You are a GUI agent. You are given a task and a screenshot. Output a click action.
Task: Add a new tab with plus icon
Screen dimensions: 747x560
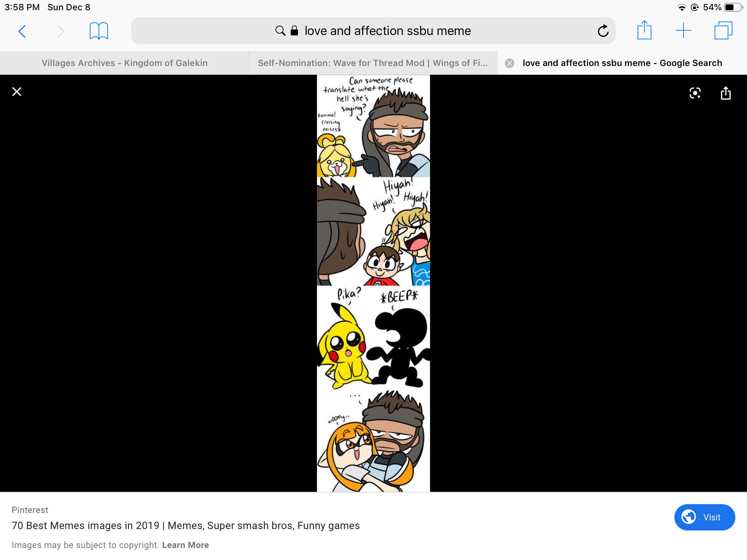[684, 31]
